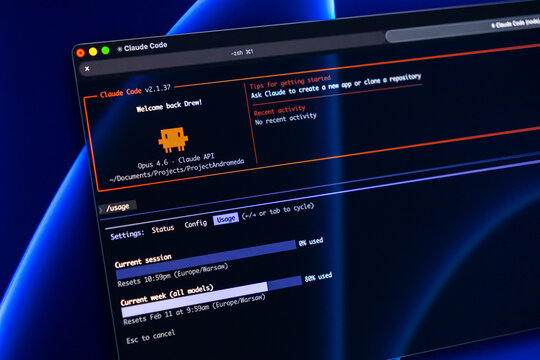The width and height of the screenshot is (540, 360).
Task: Click the session 'used' percentage text
Action: (311, 241)
